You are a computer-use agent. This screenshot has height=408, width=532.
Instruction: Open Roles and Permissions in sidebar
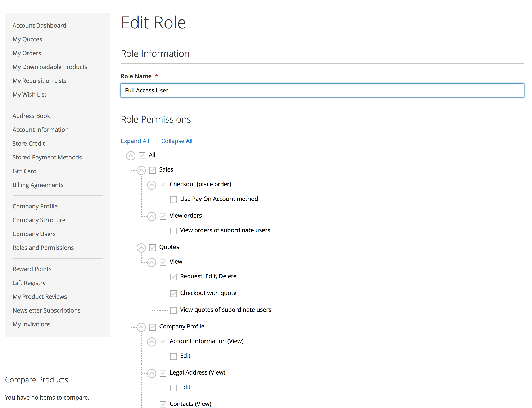click(43, 248)
